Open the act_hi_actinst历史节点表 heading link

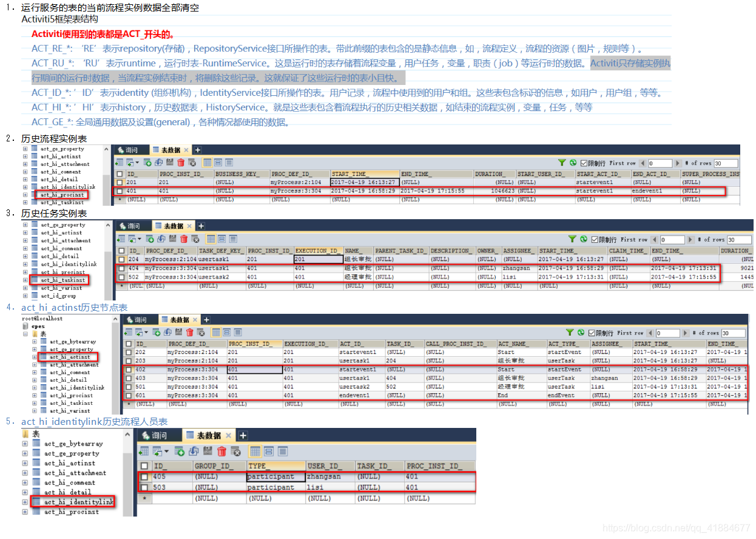pos(75,308)
